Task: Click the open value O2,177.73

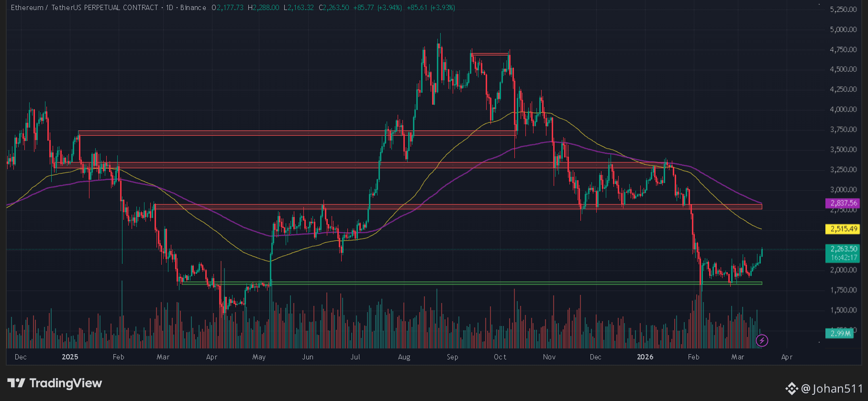Action: (x=227, y=8)
